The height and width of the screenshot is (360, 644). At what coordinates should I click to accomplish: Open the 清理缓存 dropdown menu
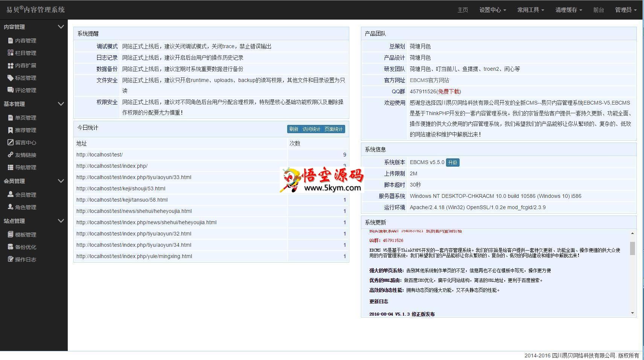coord(569,10)
